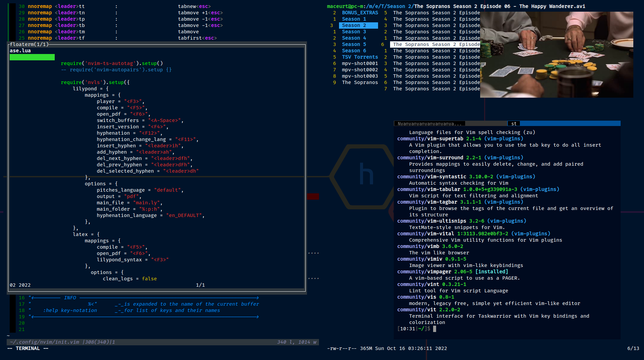The image size is (644, 360).
Task: Select Season 4 in ranger's parent column
Action: click(354, 38)
